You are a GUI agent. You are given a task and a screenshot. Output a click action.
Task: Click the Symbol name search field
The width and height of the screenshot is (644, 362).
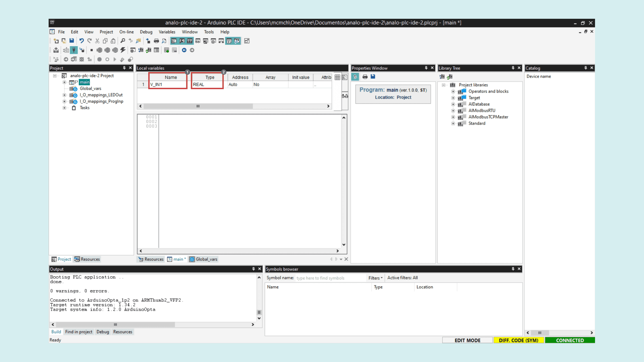point(330,278)
